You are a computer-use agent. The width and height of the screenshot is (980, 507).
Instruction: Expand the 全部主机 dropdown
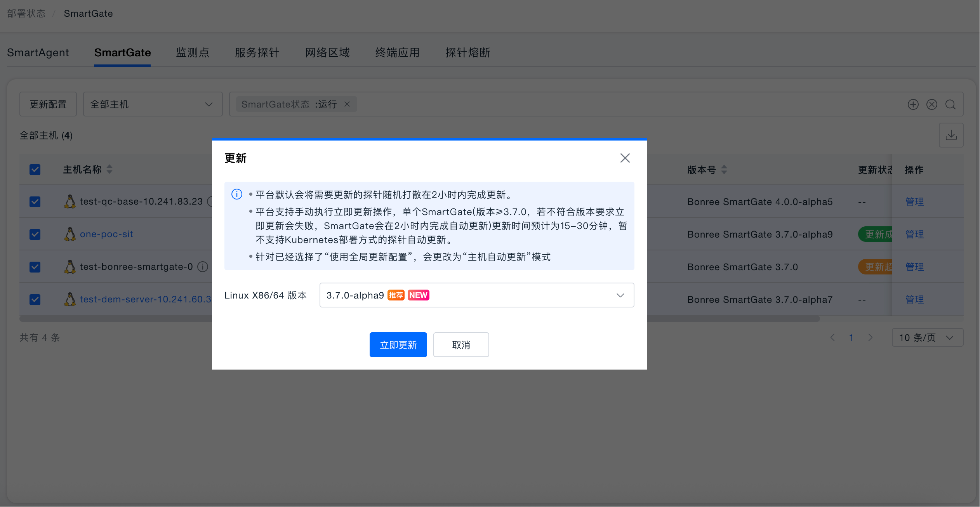click(153, 104)
